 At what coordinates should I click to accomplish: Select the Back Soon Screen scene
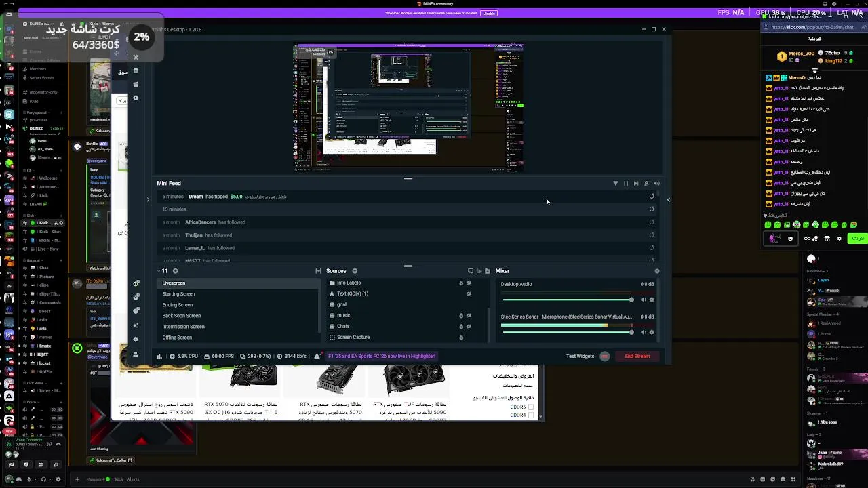coord(239,316)
